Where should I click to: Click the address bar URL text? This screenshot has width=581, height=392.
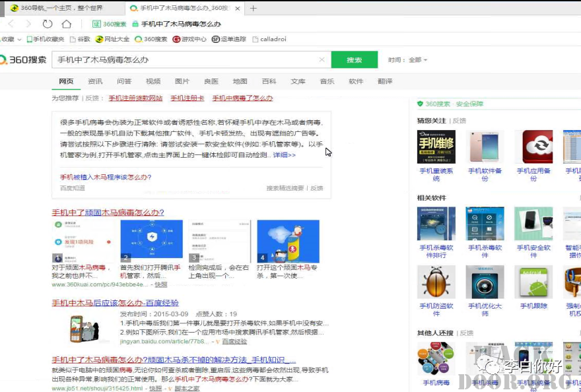point(181,24)
